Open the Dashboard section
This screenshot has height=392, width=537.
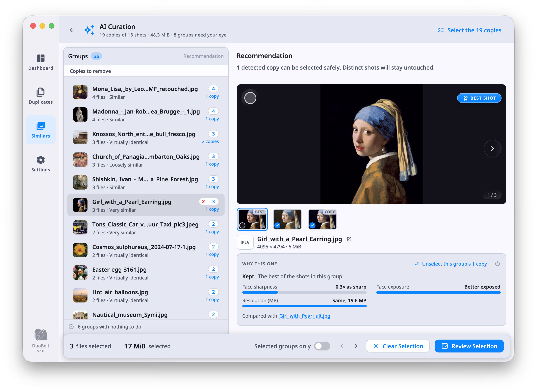tap(41, 62)
